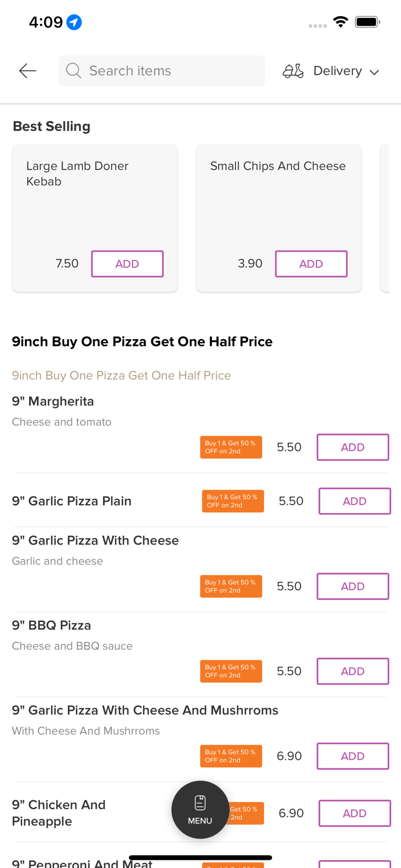401x868 pixels.
Task: Select the Best Selling section header
Action: coord(51,126)
